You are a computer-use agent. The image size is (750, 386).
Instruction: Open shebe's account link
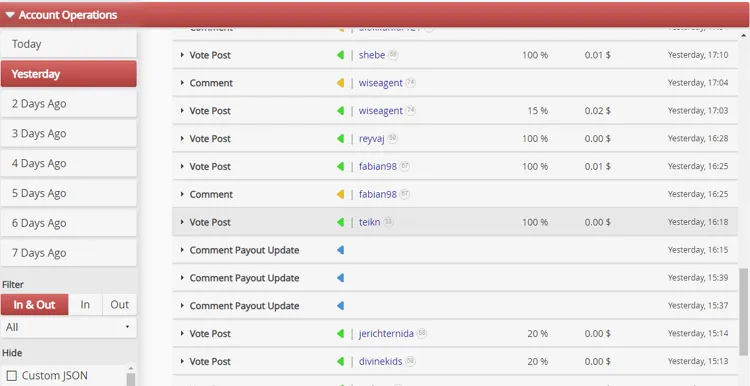pos(372,55)
